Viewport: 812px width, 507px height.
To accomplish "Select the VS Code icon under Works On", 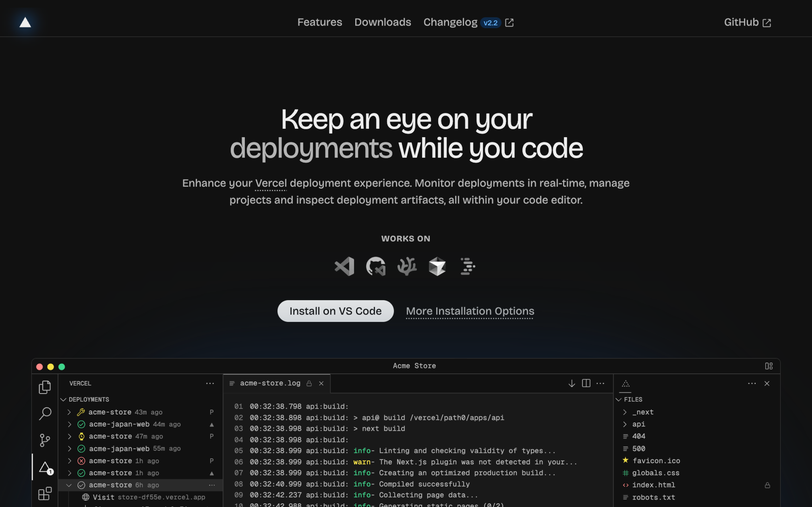I will (344, 266).
